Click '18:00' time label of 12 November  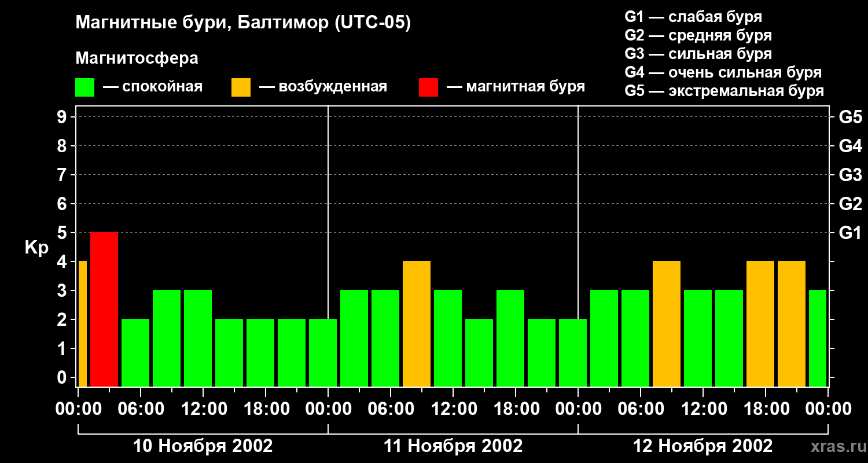(766, 409)
